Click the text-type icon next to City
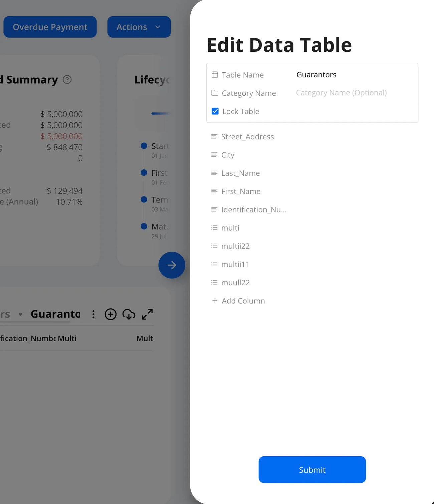The width and height of the screenshot is (434, 504). [x=214, y=155]
